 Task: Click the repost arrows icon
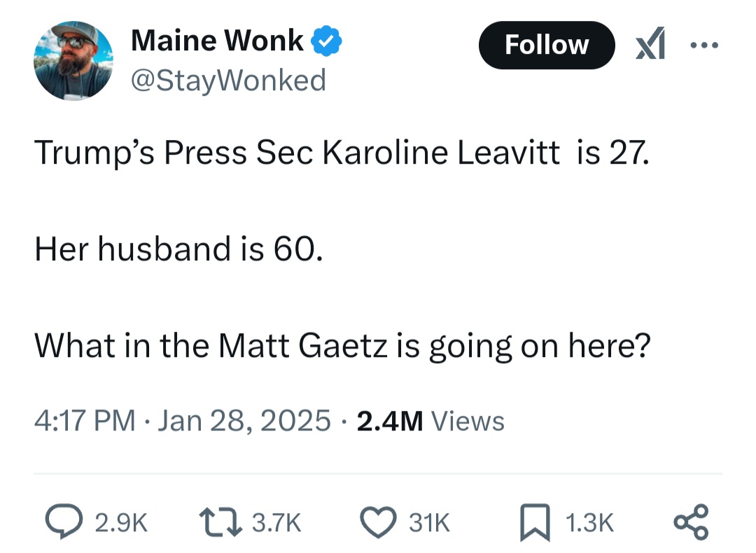220,522
